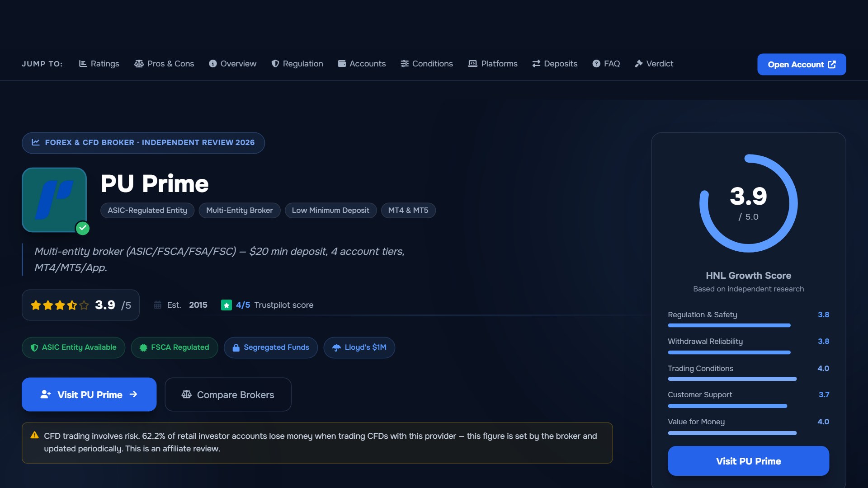Click the shield icon in ASIC Entity Available
Image resolution: width=868 pixels, height=488 pixels.
point(34,347)
